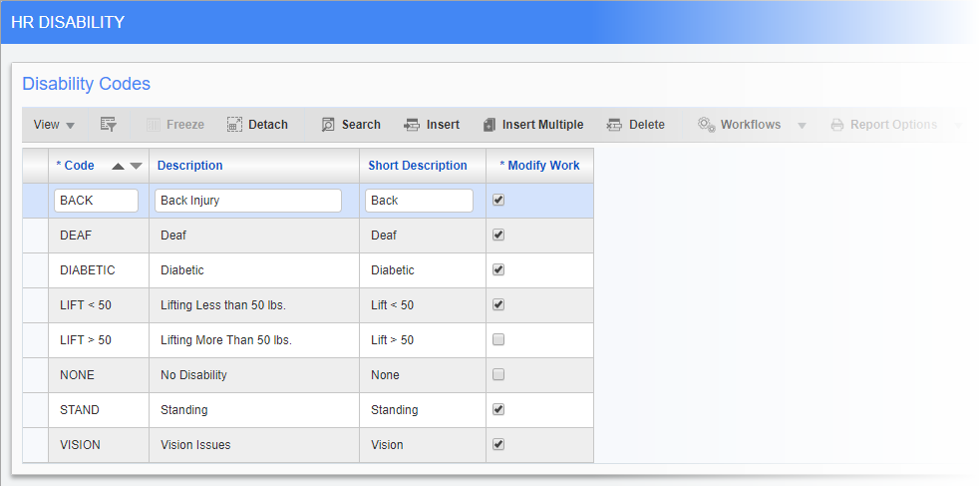The height and width of the screenshot is (486, 980).
Task: Select the STAND code cell
Action: (98, 410)
